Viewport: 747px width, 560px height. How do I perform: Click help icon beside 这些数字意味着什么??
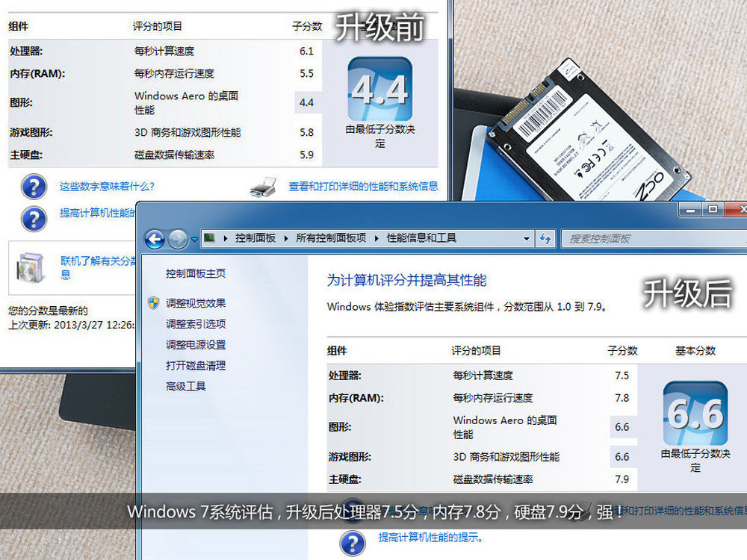coord(34,187)
